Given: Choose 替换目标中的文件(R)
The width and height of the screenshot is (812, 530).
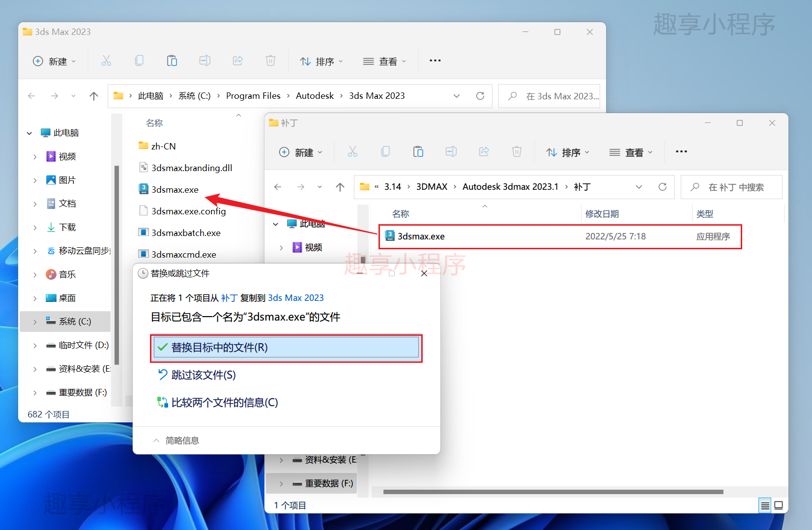Looking at the screenshot, I should (x=286, y=348).
